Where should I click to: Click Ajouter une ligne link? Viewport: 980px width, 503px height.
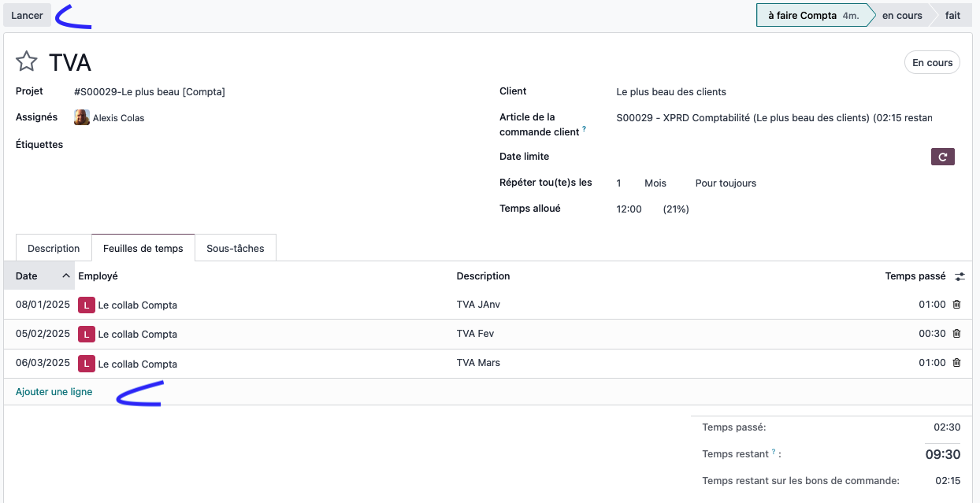coord(54,392)
